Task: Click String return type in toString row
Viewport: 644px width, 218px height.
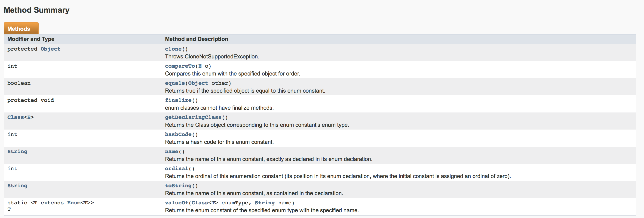Action: point(17,186)
